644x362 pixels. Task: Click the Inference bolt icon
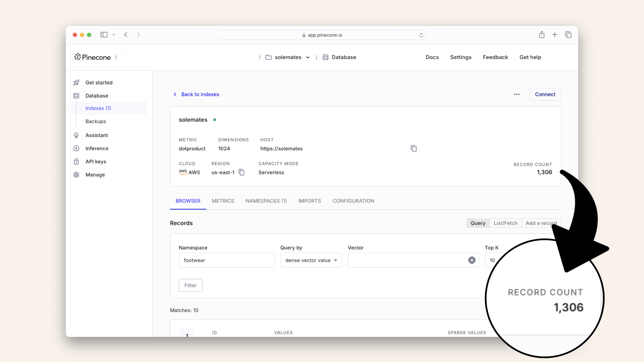pos(76,148)
